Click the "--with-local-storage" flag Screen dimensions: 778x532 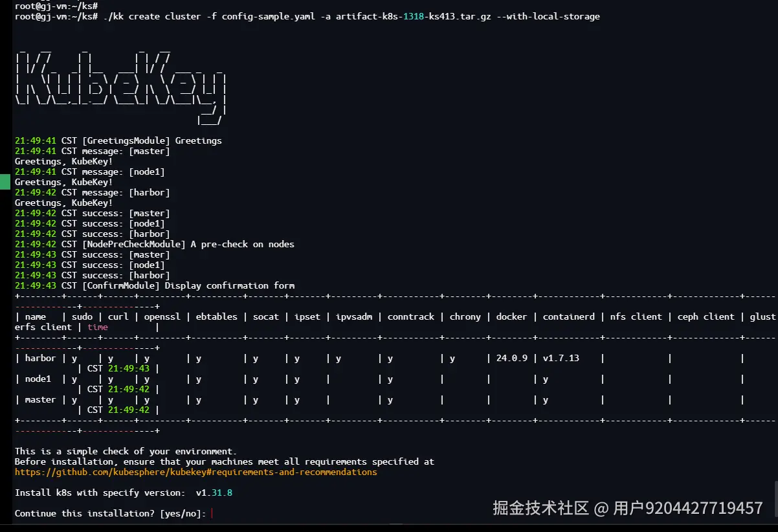click(x=548, y=17)
